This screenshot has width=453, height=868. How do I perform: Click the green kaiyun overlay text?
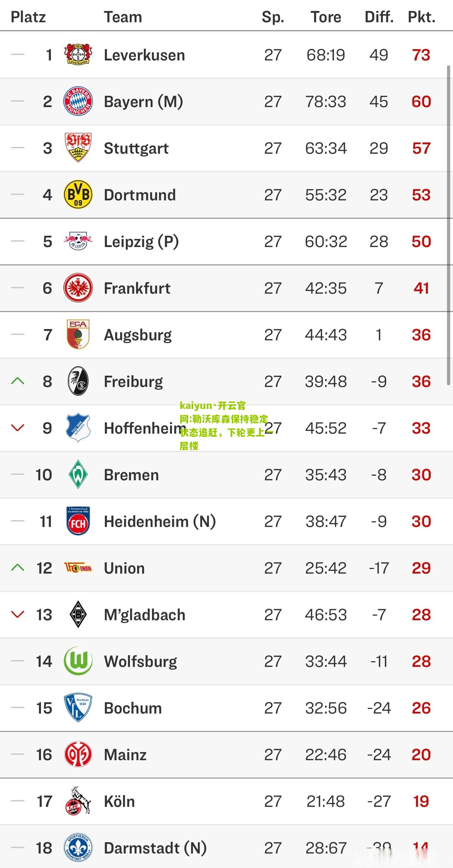click(x=224, y=426)
